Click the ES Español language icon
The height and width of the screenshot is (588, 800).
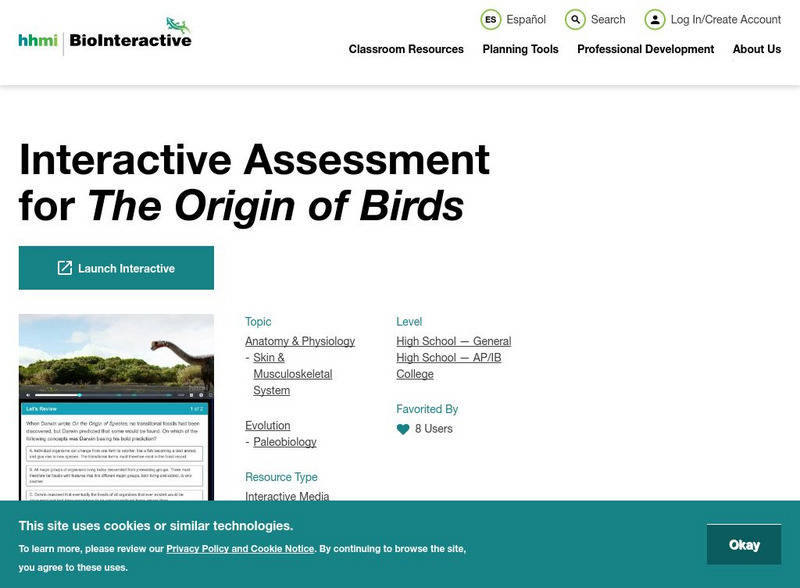point(490,20)
